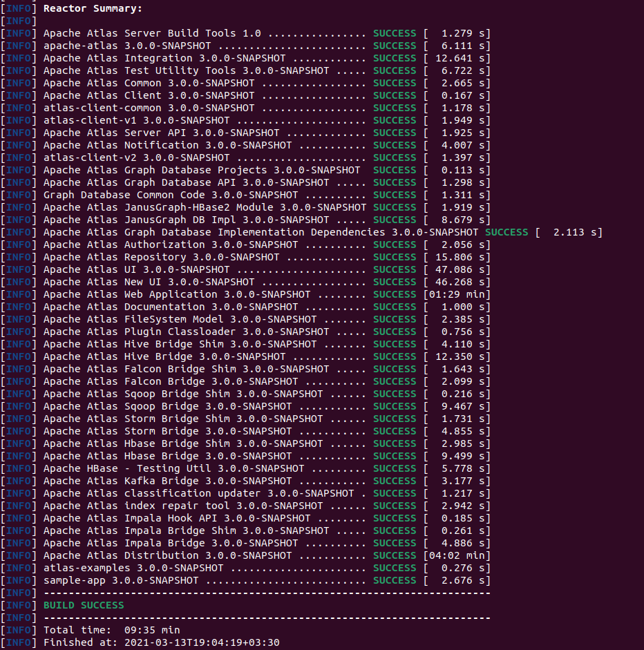The width and height of the screenshot is (644, 650).
Task: Click the green 'BUILD SUCCESS' message
Action: click(x=84, y=605)
